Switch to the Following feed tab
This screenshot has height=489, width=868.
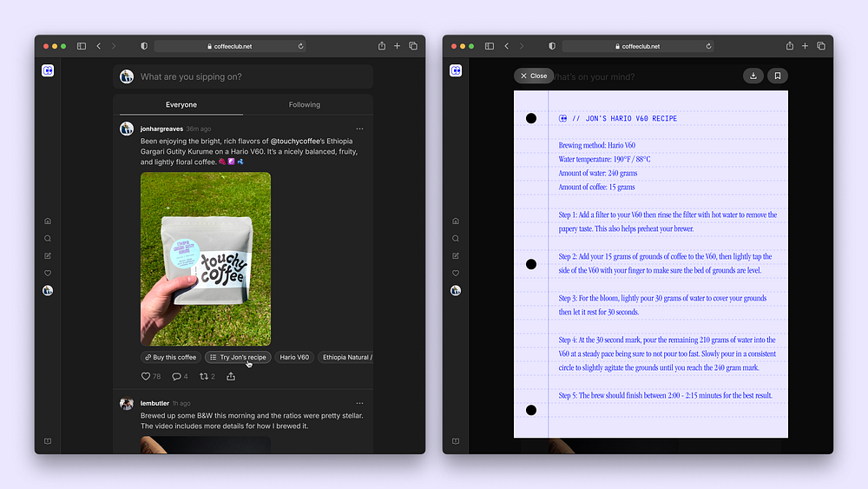(x=305, y=105)
